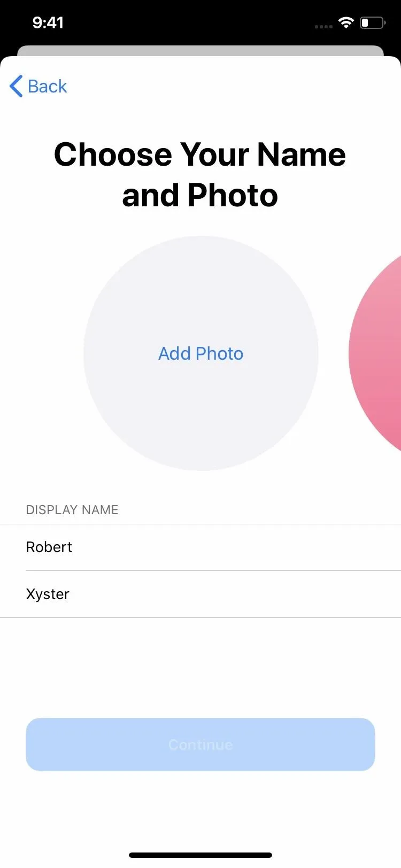Select the empty gray photo circle
The height and width of the screenshot is (868, 401).
(200, 353)
